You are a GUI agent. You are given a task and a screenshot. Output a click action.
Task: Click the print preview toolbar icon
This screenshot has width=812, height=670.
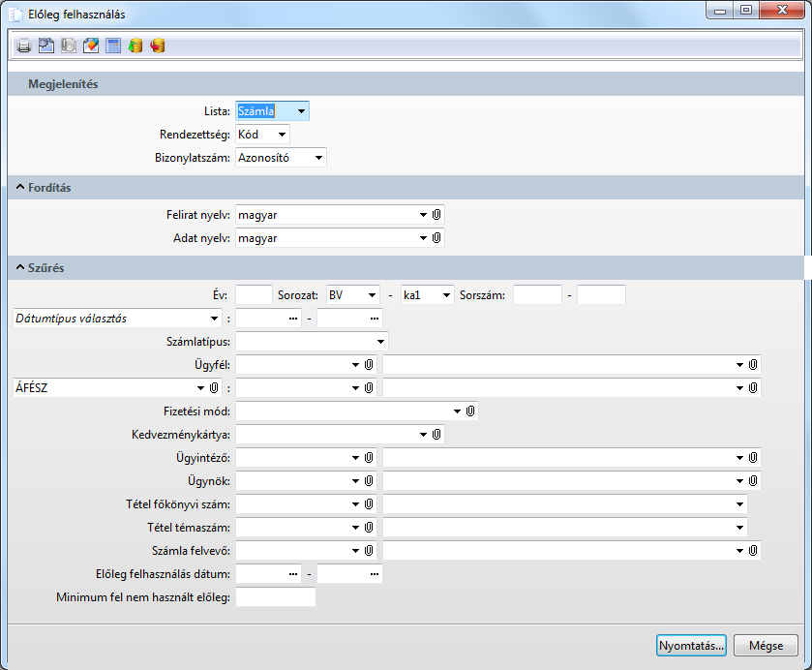tap(45, 46)
